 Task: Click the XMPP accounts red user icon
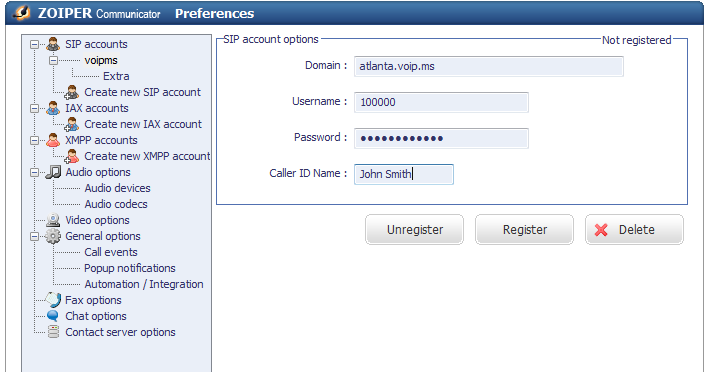(53, 140)
